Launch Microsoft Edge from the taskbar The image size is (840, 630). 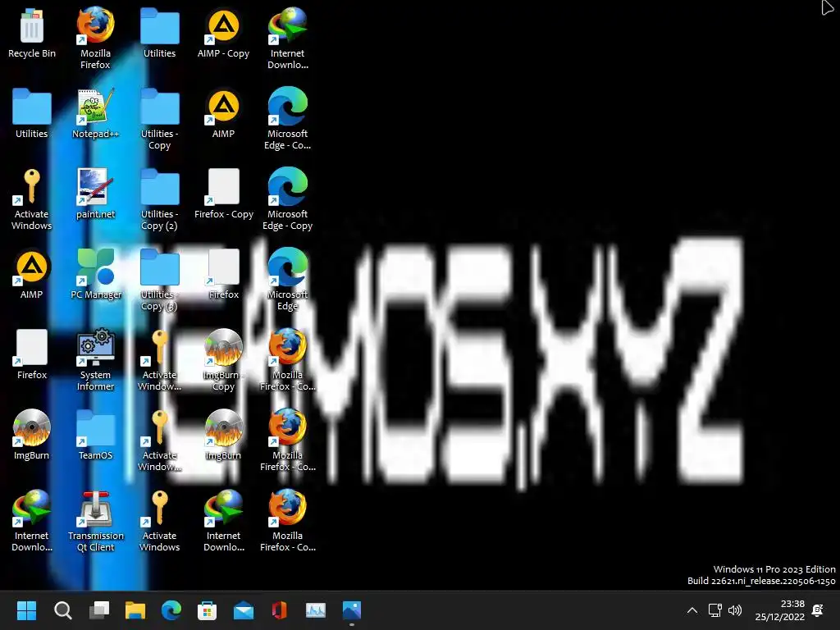pyautogui.click(x=171, y=610)
